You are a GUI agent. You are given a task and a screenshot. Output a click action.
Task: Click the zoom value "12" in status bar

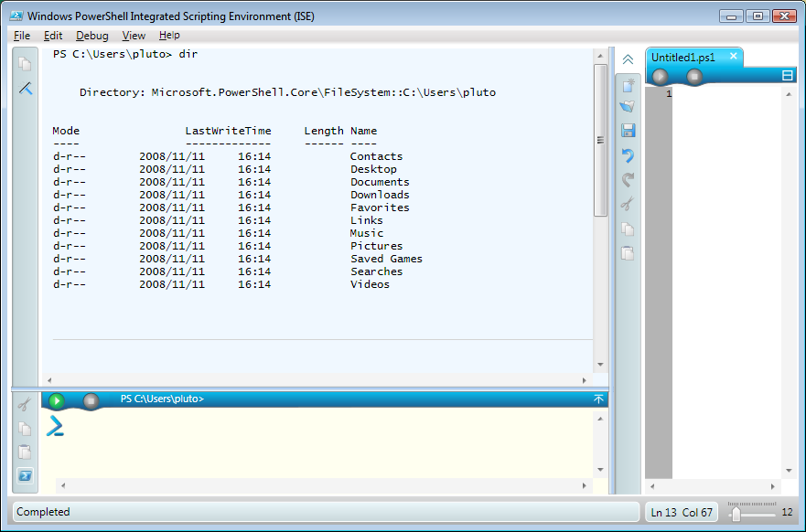tap(787, 512)
